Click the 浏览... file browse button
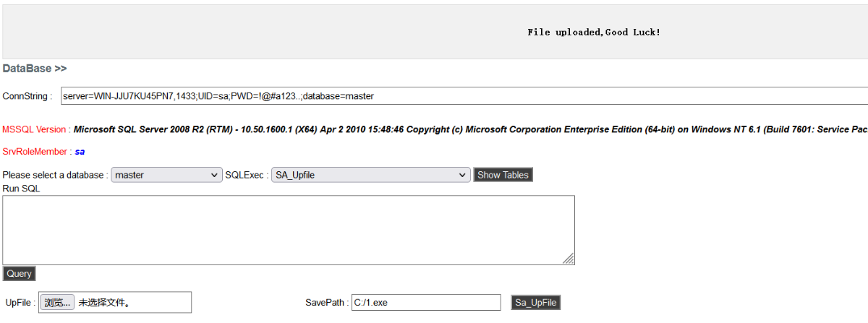 [x=58, y=303]
